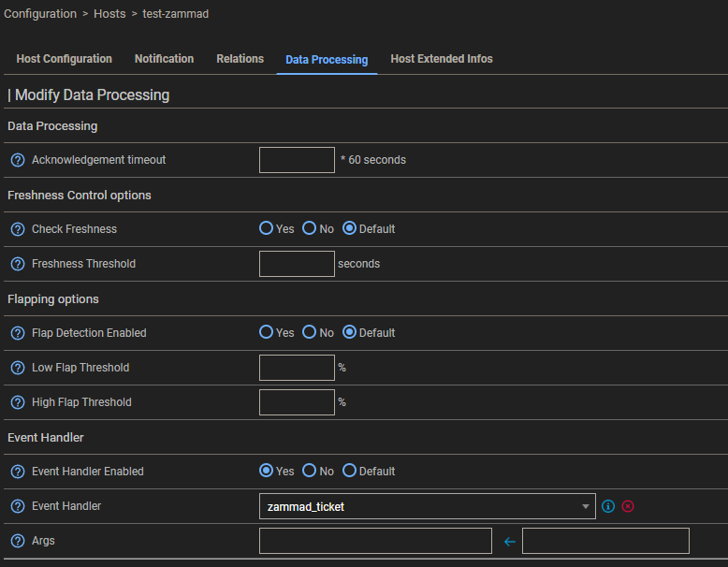Click help icon for Freshness Threshold
Viewport: 728px width, 567px height.
[x=17, y=264]
